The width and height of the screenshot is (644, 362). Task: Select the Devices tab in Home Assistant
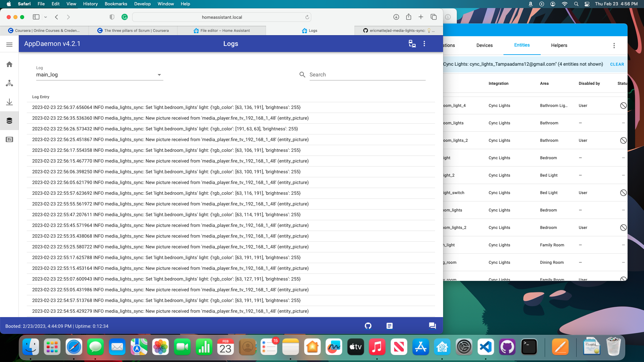click(484, 45)
